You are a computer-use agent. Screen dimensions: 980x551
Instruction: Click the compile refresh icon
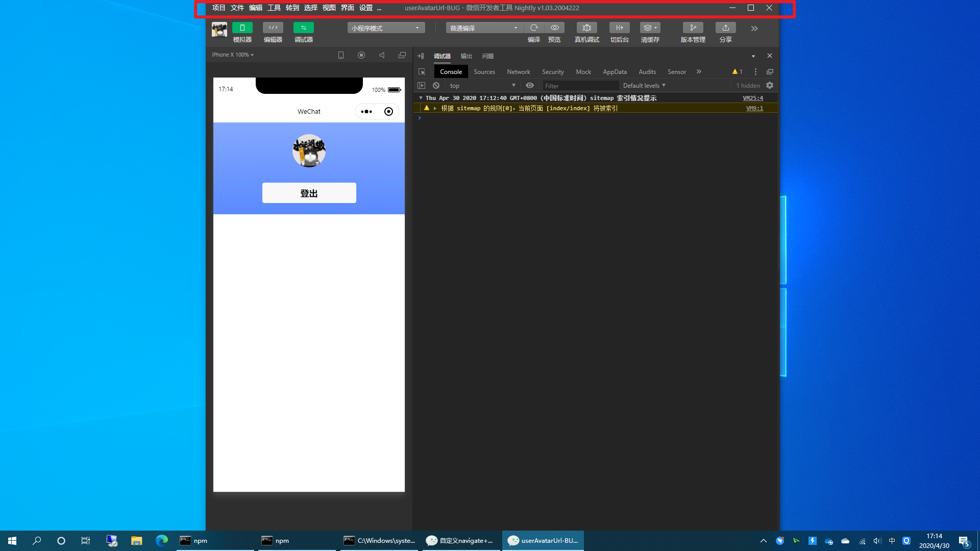534,28
